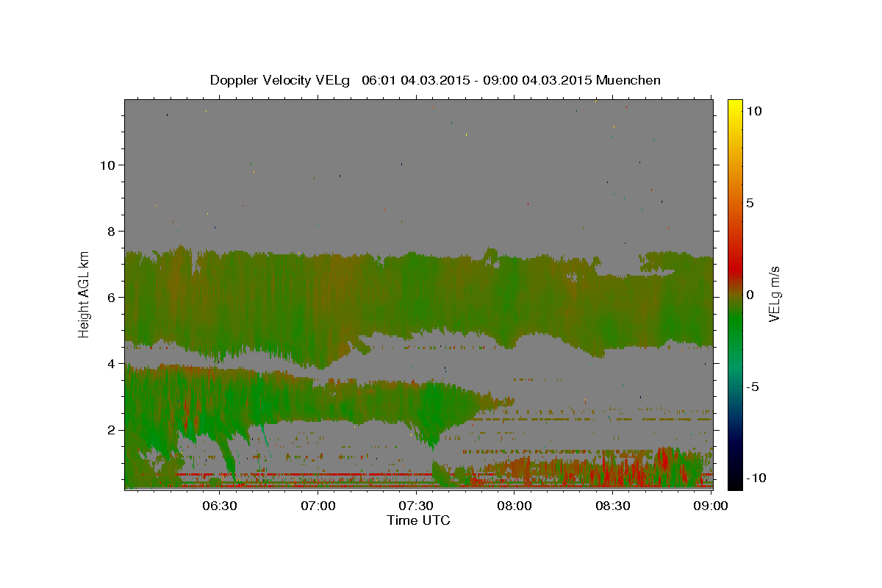The height and width of the screenshot is (588, 882).
Task: Click the 'Time UTC' axis label
Action: pos(418,520)
